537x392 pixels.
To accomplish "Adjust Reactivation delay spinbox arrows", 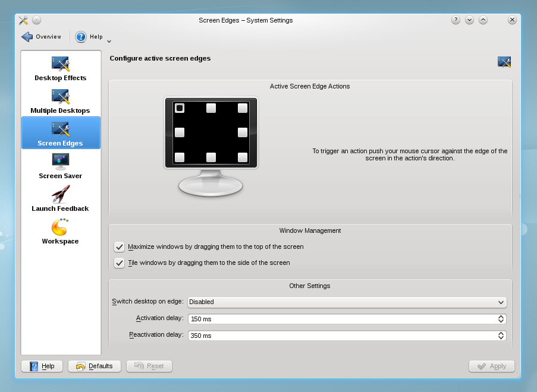I will [501, 336].
